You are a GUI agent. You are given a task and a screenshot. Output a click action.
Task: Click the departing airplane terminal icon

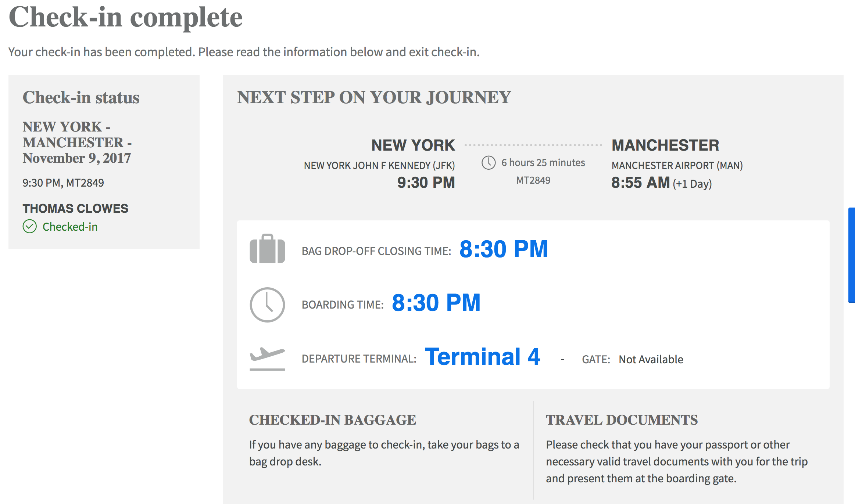pyautogui.click(x=267, y=358)
